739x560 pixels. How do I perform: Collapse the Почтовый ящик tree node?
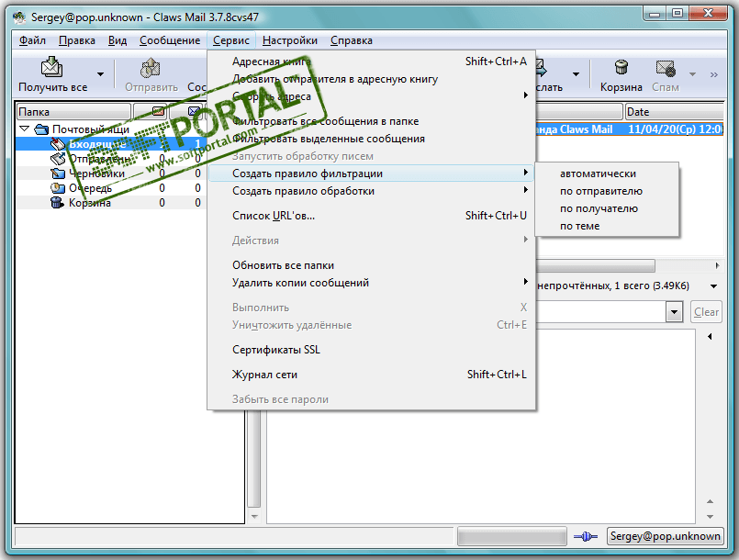[25, 129]
